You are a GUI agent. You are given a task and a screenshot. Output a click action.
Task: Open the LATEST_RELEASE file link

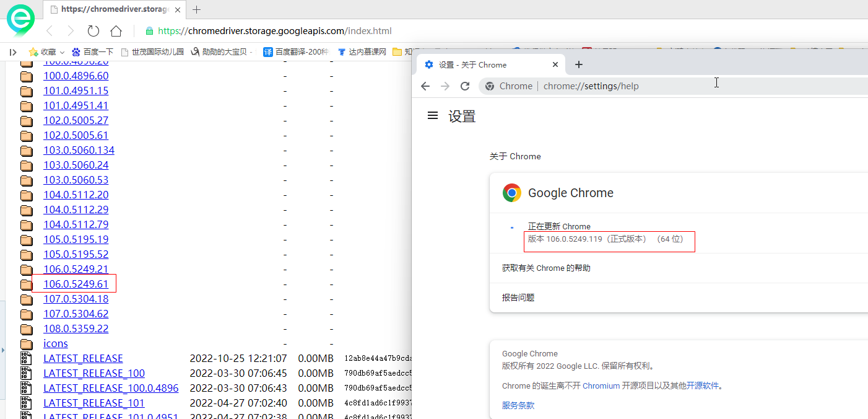tap(83, 358)
